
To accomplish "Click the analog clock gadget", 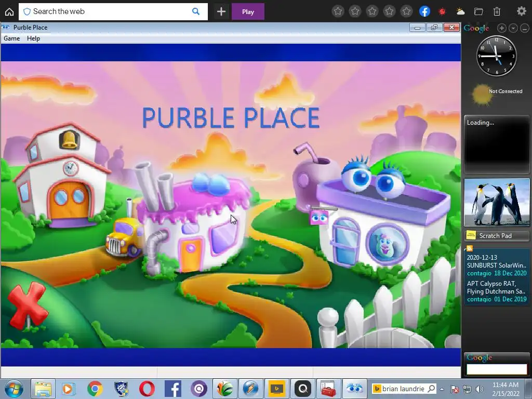I will (497, 56).
